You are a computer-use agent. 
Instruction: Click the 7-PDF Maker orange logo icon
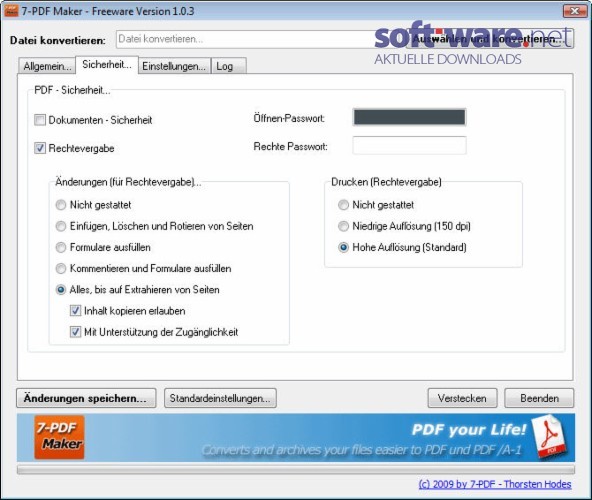[59, 437]
